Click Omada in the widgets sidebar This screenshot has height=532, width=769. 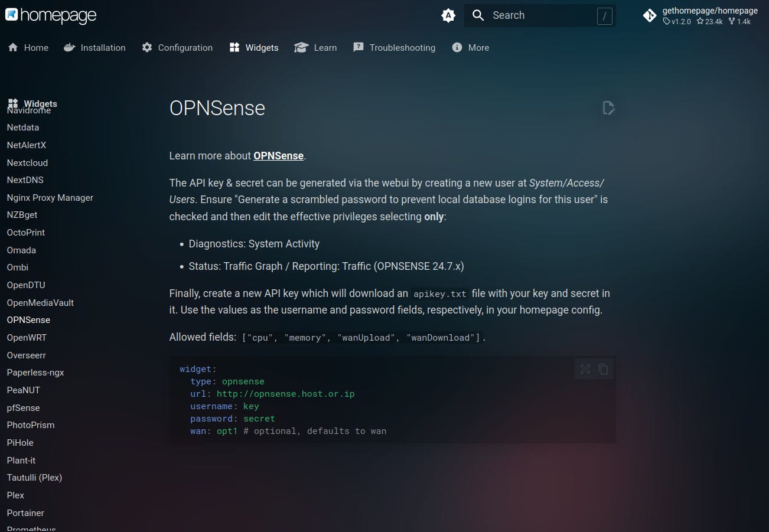click(21, 250)
